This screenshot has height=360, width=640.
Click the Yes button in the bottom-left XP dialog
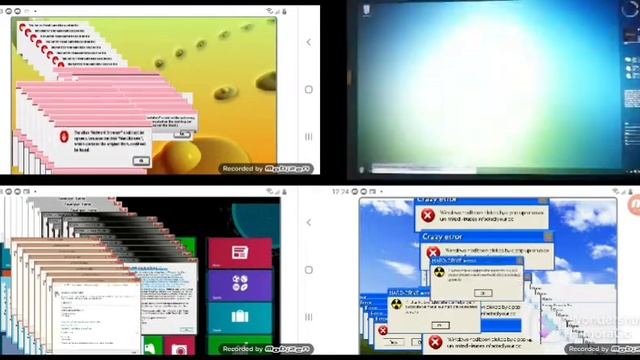tap(393, 342)
